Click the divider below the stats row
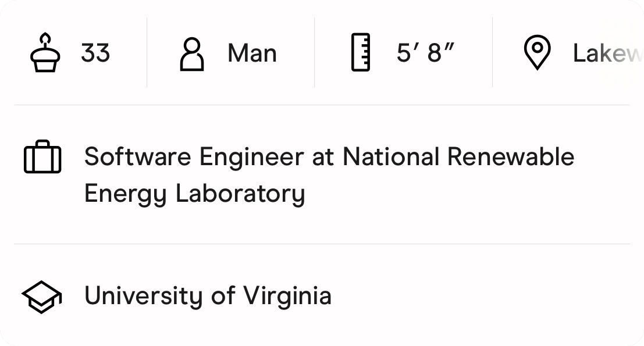Screen dimensions: 644x346 click(322, 105)
